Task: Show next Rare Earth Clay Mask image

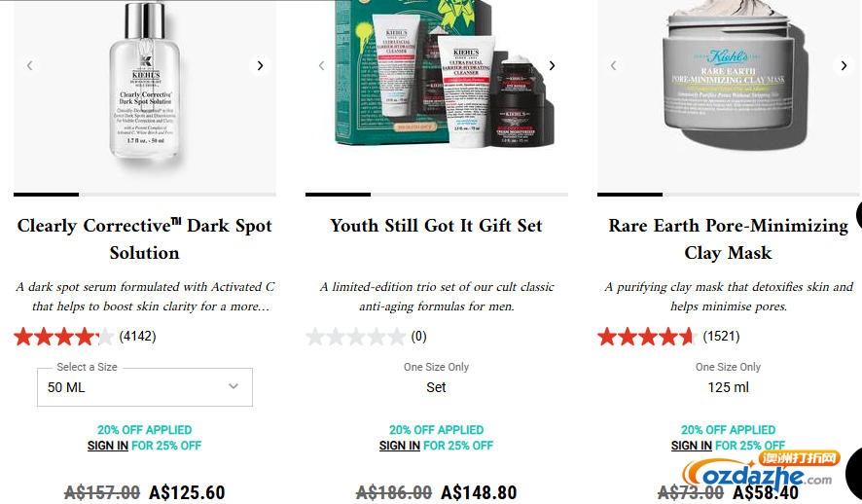Action: [x=844, y=65]
